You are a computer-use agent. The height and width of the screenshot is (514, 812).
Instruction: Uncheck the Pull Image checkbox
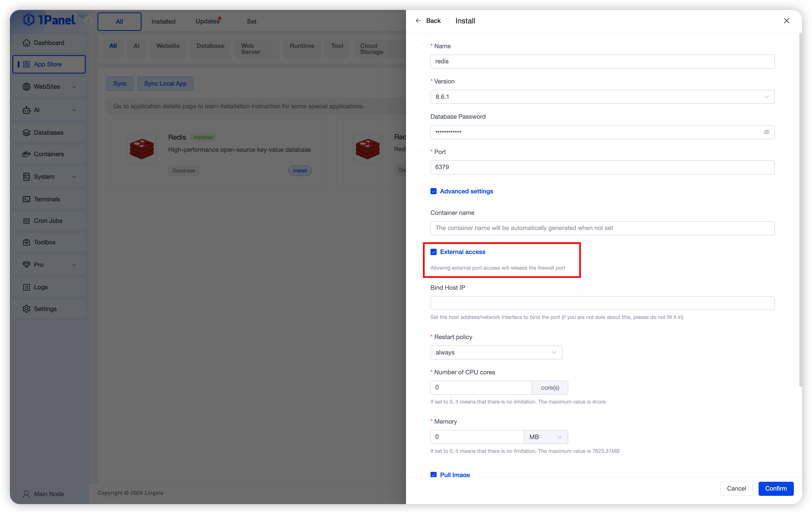[434, 475]
